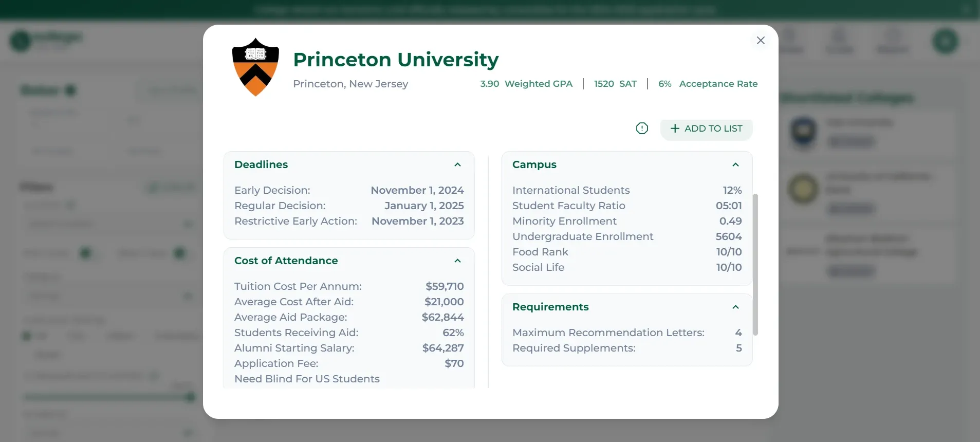The image size is (980, 442).
Task: Click Food Rank 10/10 value
Action: click(x=729, y=252)
